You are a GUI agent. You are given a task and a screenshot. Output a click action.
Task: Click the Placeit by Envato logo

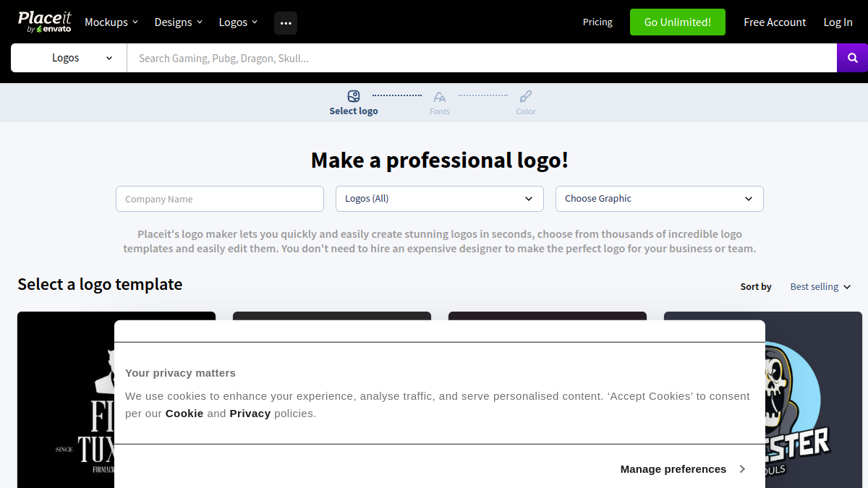tap(44, 22)
